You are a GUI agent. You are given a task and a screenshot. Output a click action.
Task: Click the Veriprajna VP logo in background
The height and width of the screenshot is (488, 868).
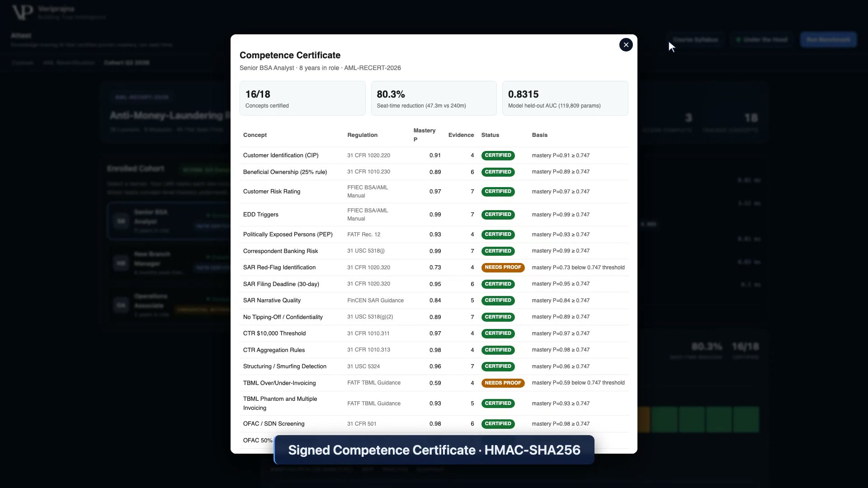click(x=23, y=12)
